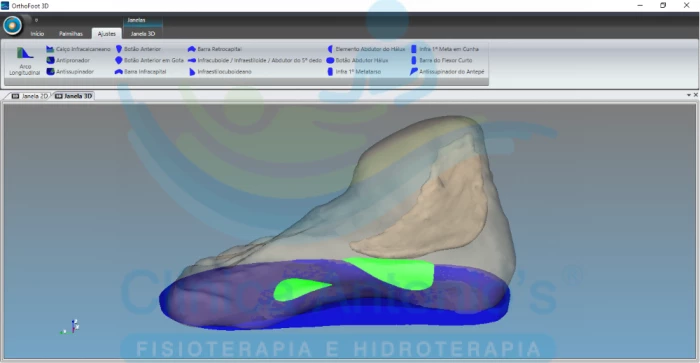Open the Janela 3D ribbon tab
The image size is (700, 363).
143,34
